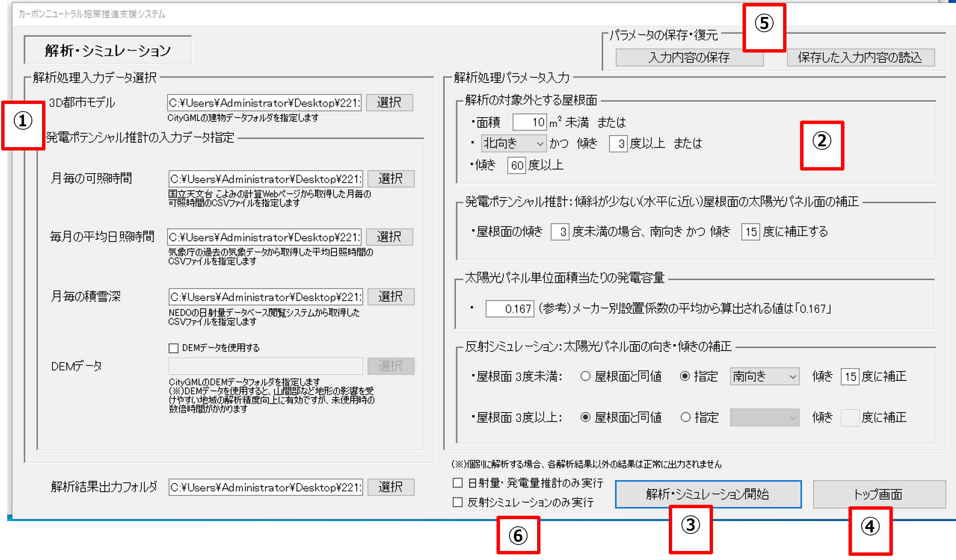Check 日射量・発電量推計のみ実行
The height and width of the screenshot is (560, 956).
(458, 482)
